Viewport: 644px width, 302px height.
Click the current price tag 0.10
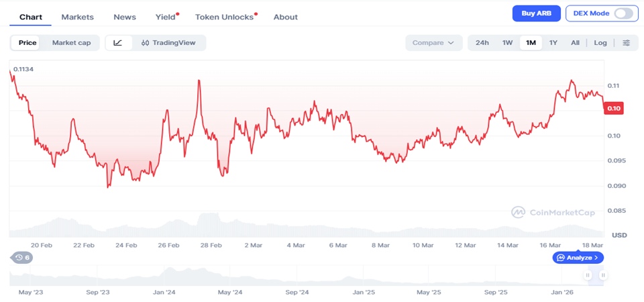click(x=614, y=107)
